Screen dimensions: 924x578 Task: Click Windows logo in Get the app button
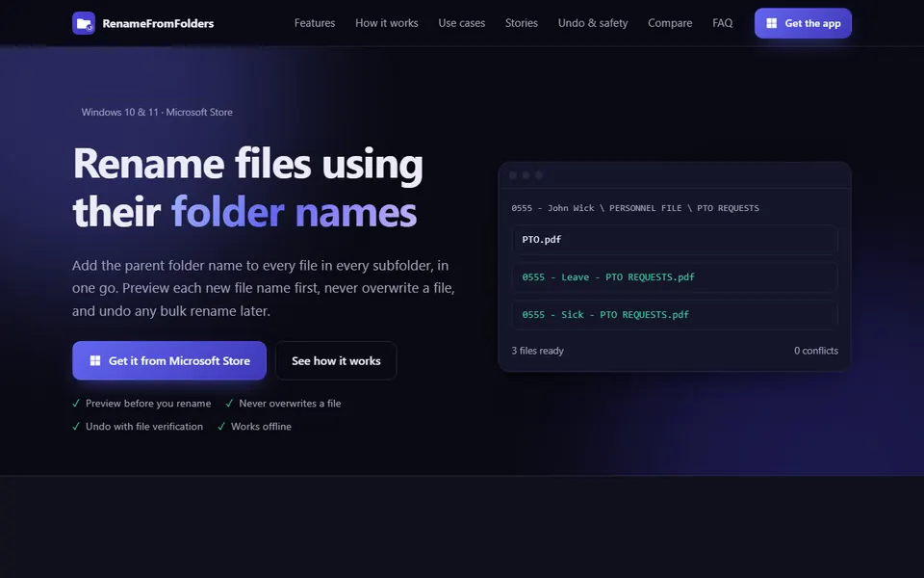771,23
